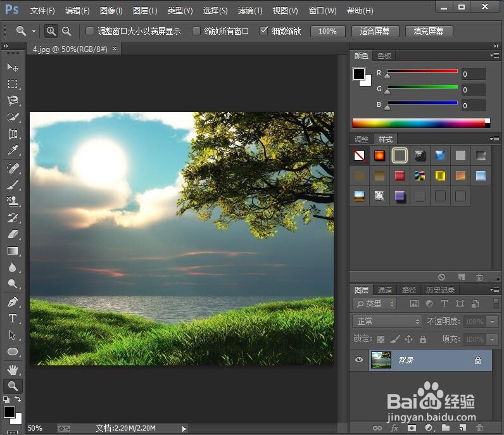504x435 pixels.
Task: Open Zoom tool preset picker arrow
Action: click(34, 32)
